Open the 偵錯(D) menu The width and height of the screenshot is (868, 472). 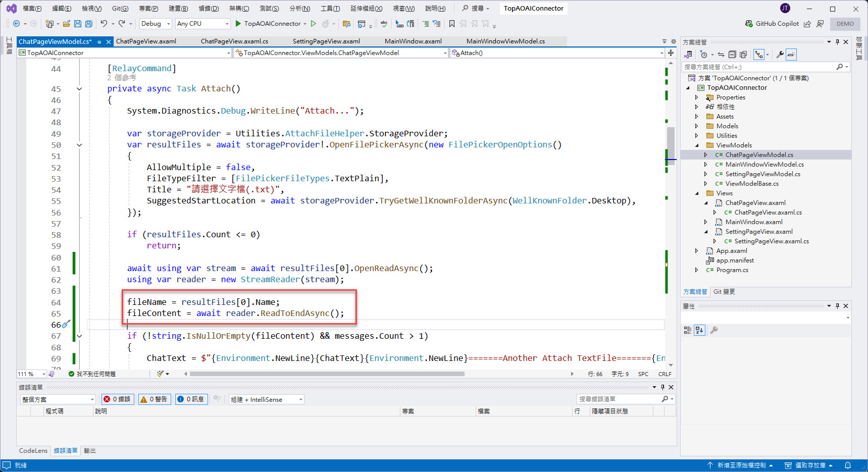point(209,9)
